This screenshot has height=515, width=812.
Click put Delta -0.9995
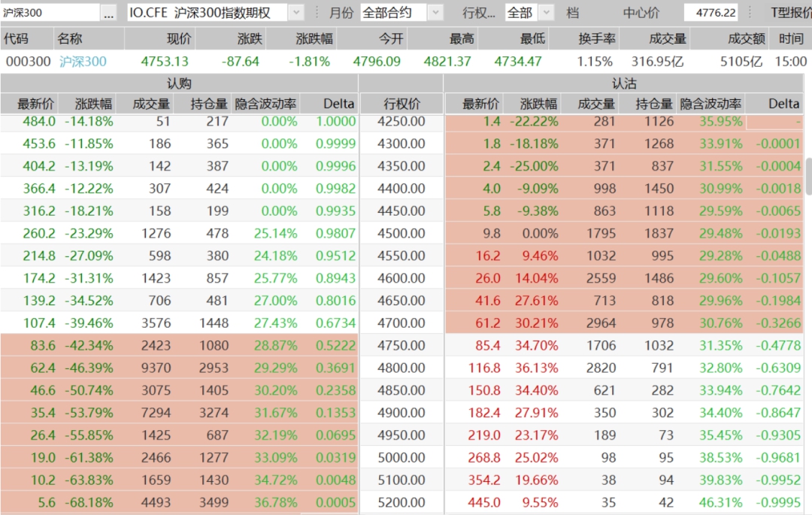[778, 502]
